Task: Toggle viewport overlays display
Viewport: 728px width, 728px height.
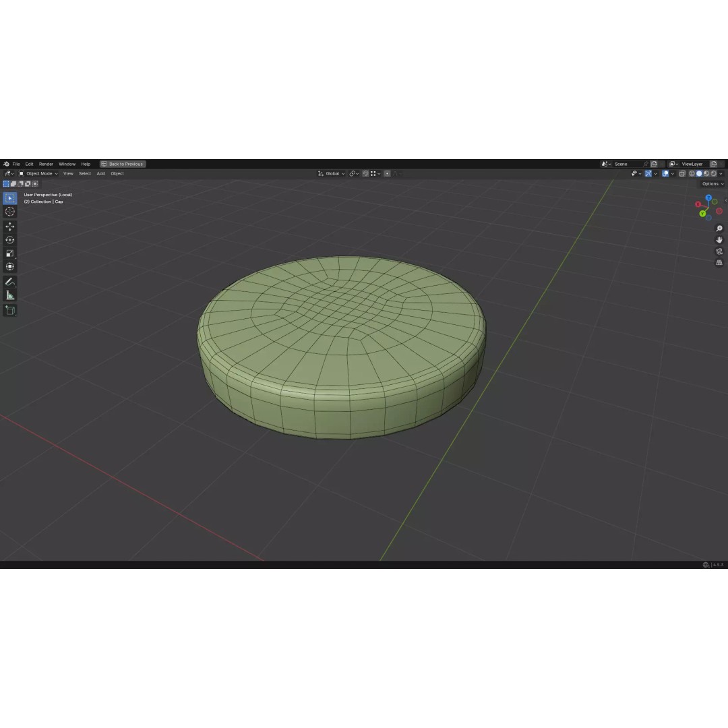Action: point(665,174)
